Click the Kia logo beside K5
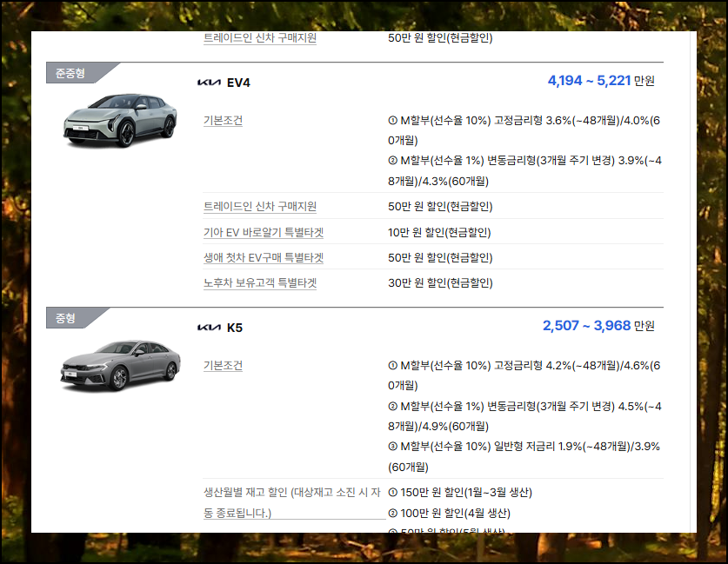728x564 pixels. [209, 328]
